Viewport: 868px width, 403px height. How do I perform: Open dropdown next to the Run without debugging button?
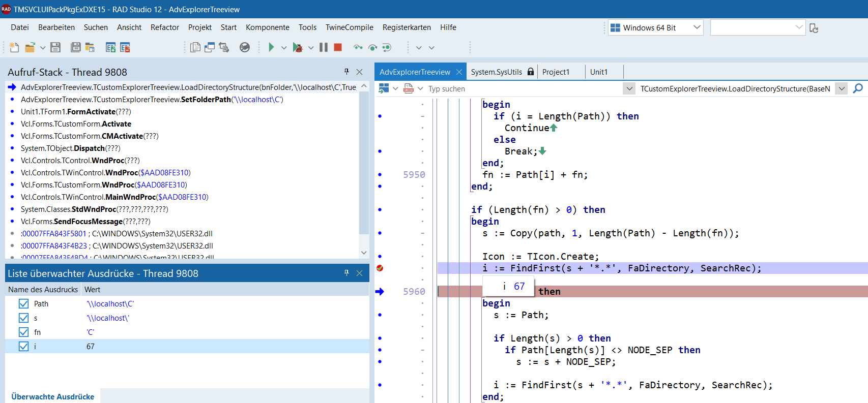284,48
